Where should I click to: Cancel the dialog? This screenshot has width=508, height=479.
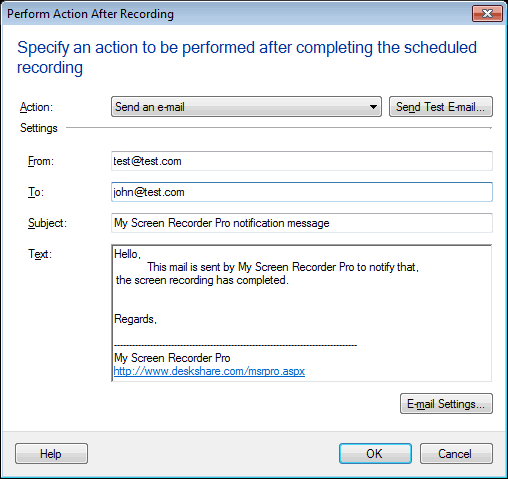click(456, 454)
